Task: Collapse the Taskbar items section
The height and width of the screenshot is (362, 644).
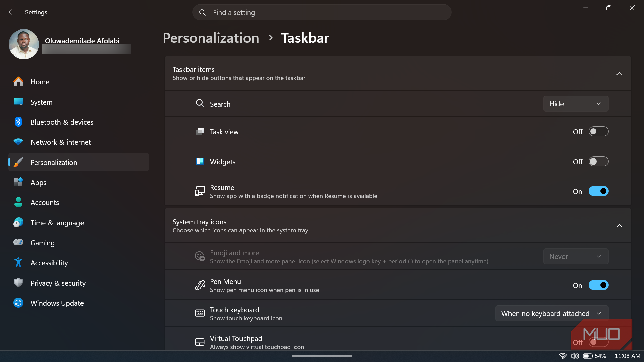Action: 619,73
